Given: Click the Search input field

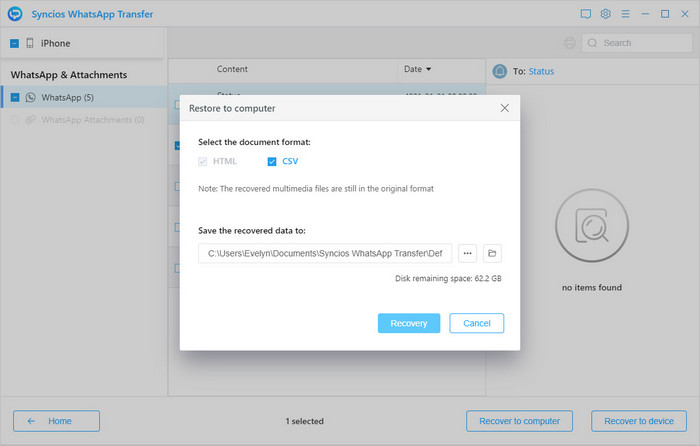Looking at the screenshot, I should [637, 43].
